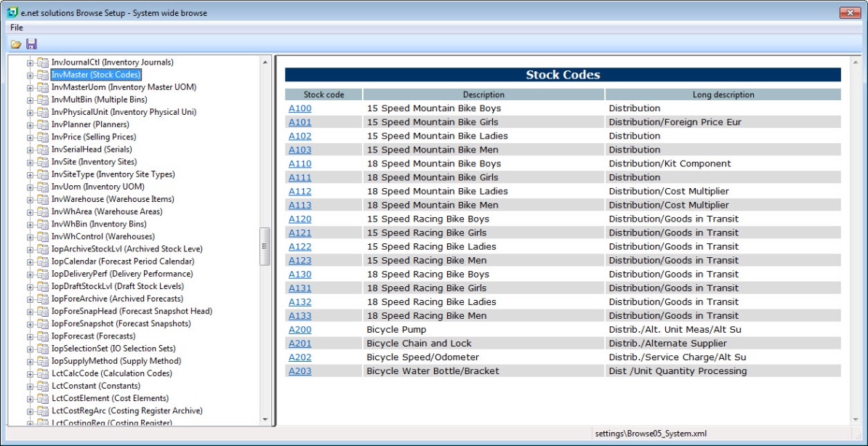This screenshot has width=868, height=446.
Task: Open stock code A100 link
Action: [x=300, y=108]
